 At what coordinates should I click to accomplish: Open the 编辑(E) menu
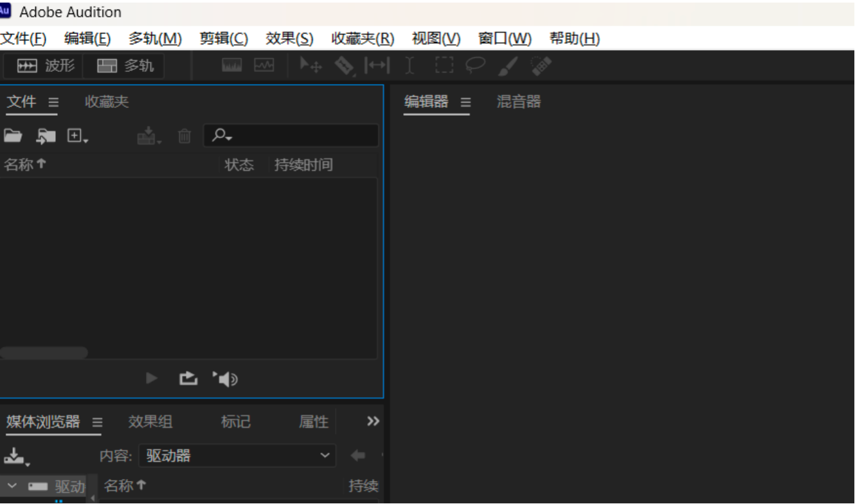click(x=87, y=39)
